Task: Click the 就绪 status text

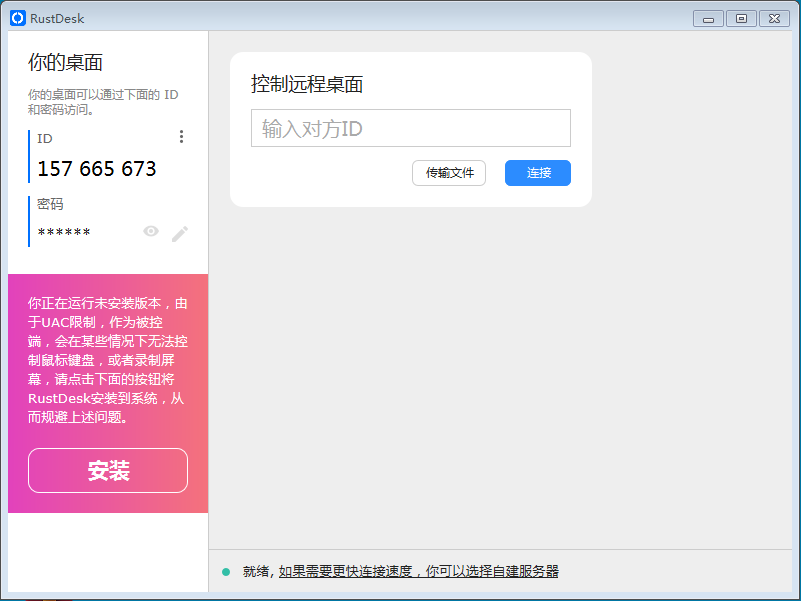Action: click(255, 572)
